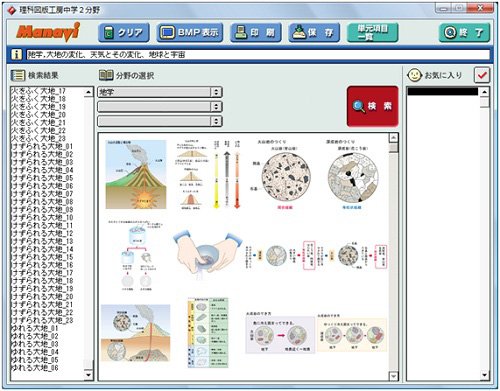Click the 保存 save button

(314, 33)
